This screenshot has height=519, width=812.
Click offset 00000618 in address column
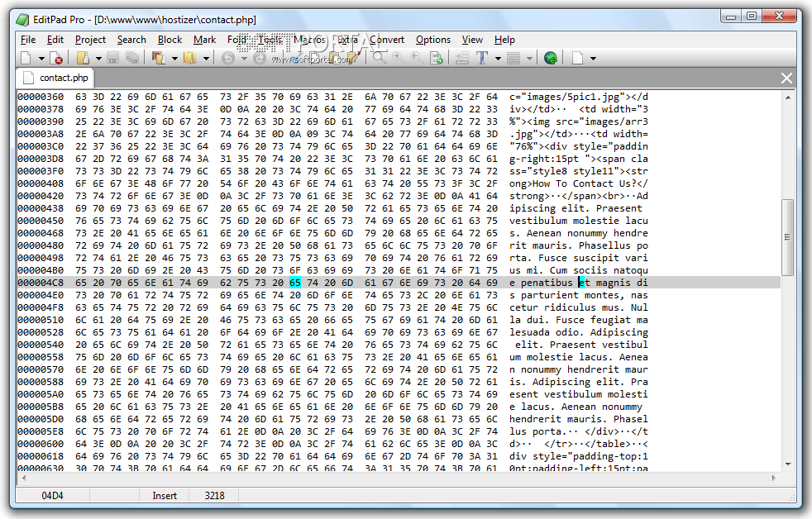pyautogui.click(x=41, y=456)
